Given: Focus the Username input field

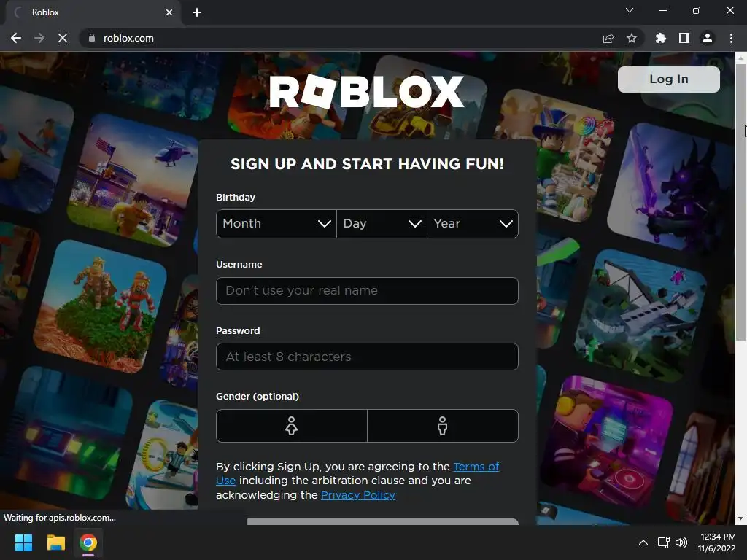Looking at the screenshot, I should click(x=367, y=290).
